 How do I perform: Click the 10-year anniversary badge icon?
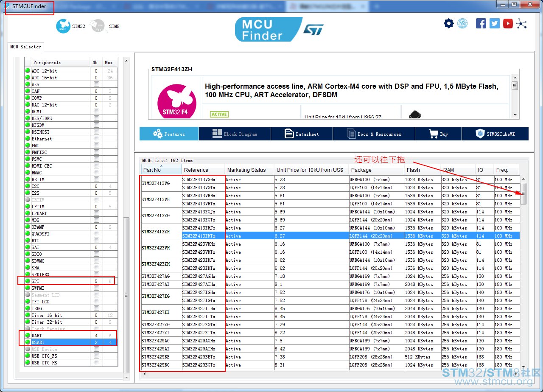click(x=462, y=23)
